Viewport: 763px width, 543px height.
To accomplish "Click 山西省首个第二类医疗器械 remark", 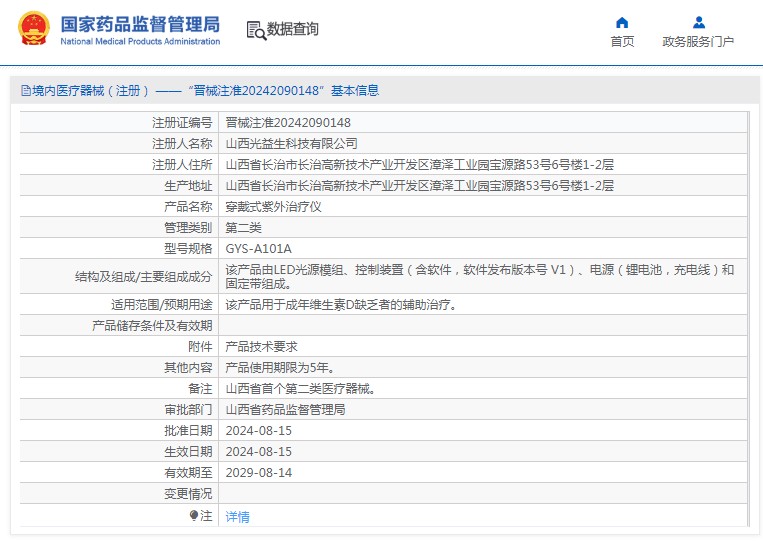I will pos(300,388).
